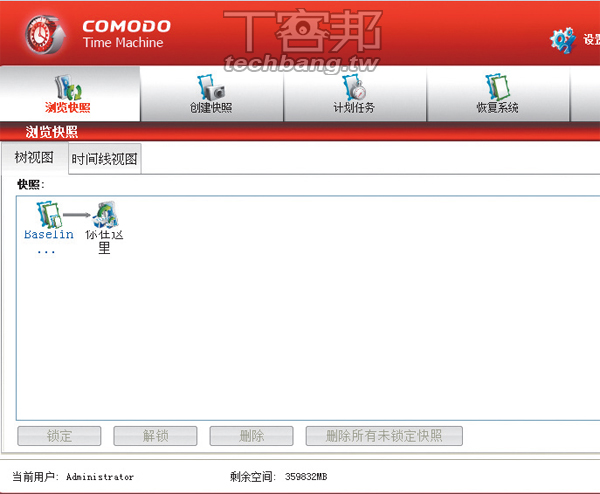
Task: Open the 恢复系统 section label
Action: tap(497, 108)
